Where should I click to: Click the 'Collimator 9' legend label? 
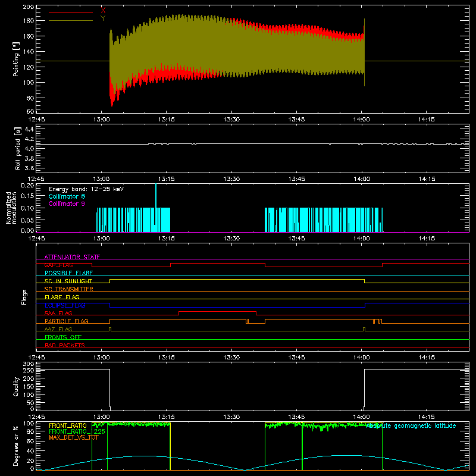click(x=67, y=203)
